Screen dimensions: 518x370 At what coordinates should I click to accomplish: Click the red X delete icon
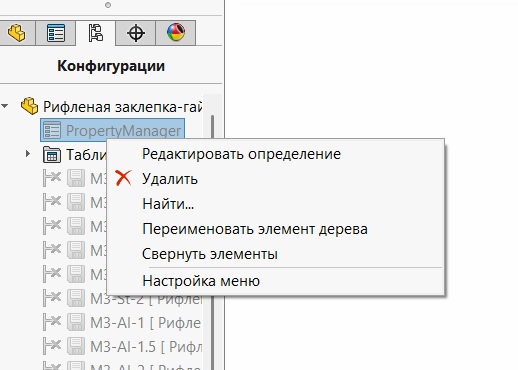click(x=123, y=178)
